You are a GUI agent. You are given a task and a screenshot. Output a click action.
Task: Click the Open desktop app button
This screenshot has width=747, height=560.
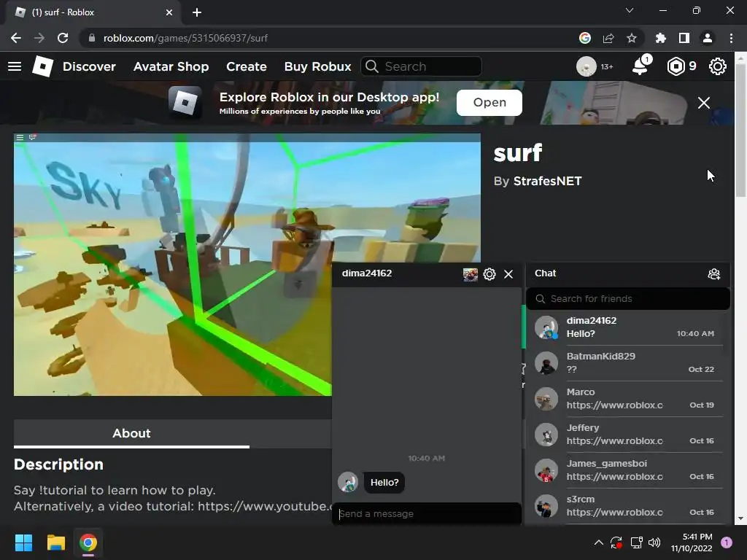tap(489, 103)
